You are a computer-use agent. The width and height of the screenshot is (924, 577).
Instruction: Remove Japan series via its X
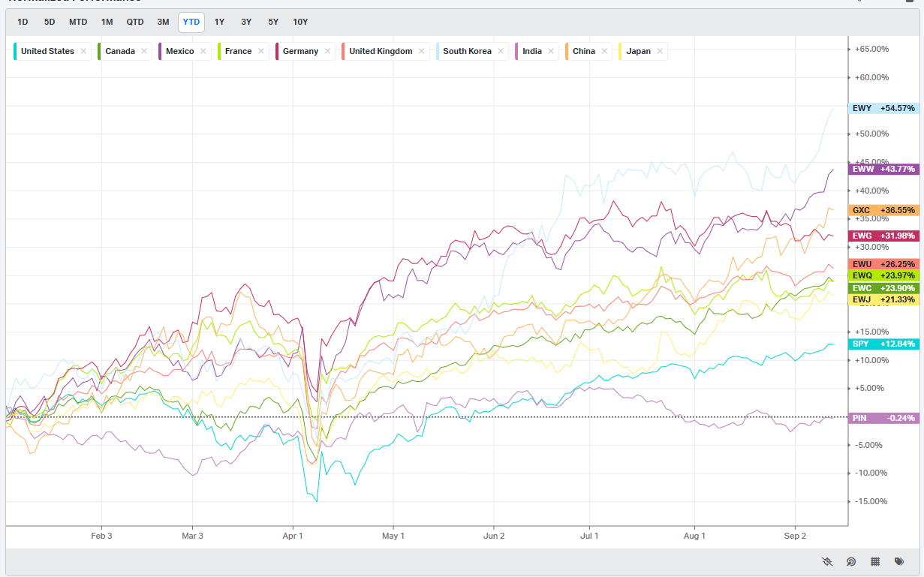[x=660, y=51]
